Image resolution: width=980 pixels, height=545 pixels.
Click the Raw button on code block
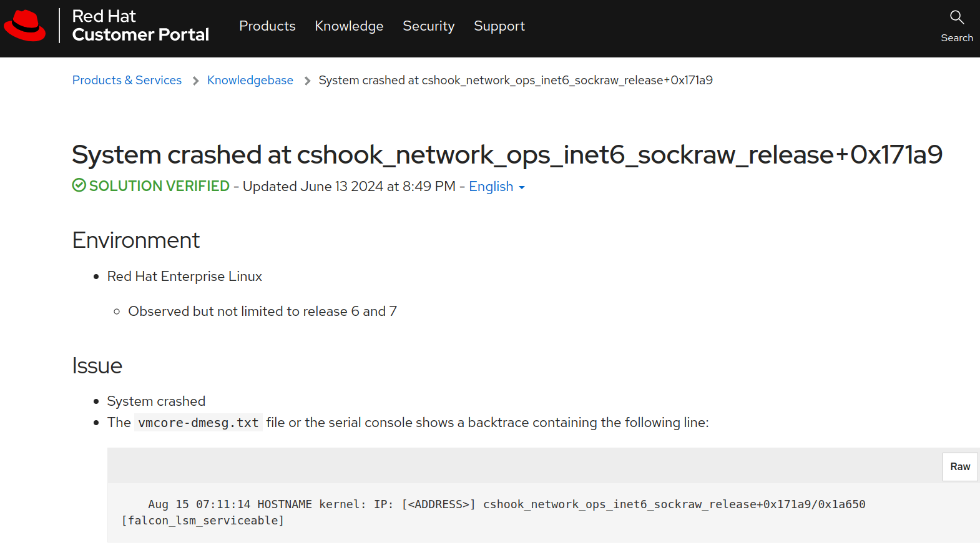(959, 466)
